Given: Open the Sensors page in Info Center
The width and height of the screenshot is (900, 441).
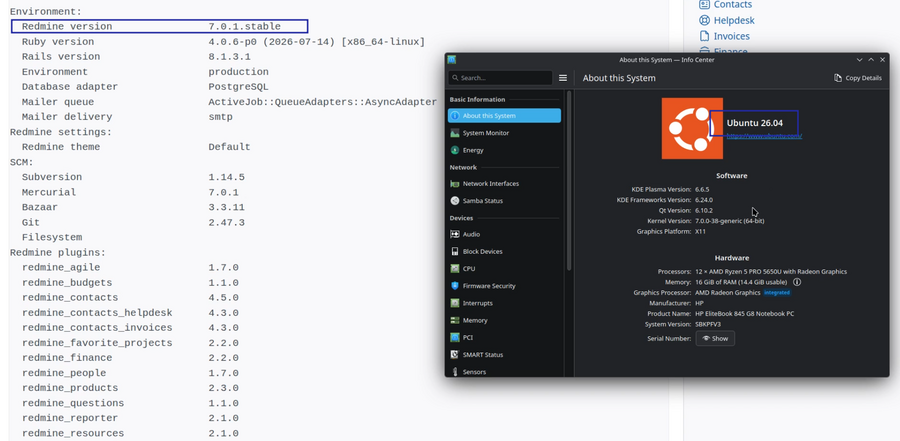Looking at the screenshot, I should tap(505, 372).
